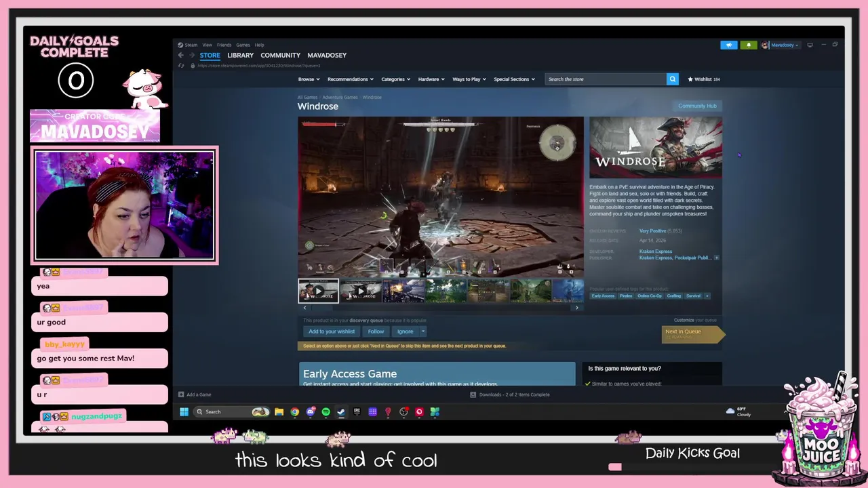
Task: Select the Early Access tag
Action: [603, 296]
